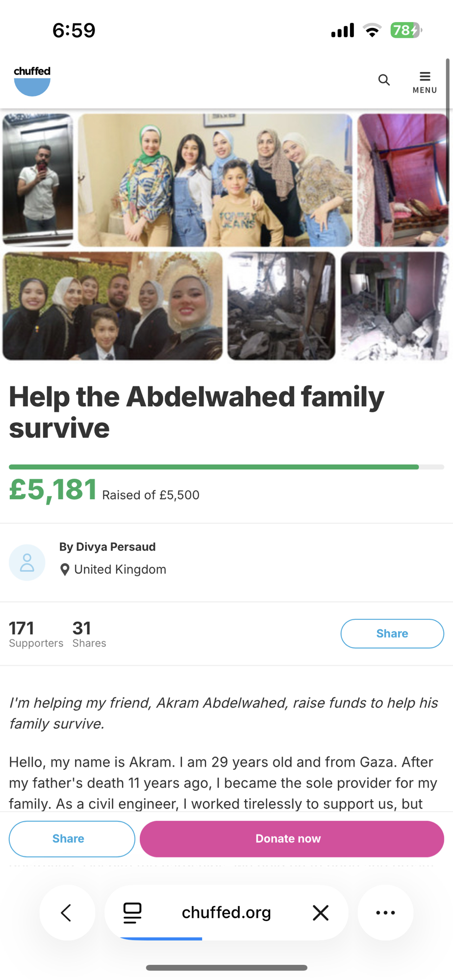This screenshot has width=453, height=980.
Task: Stop loading with the X icon
Action: (321, 912)
